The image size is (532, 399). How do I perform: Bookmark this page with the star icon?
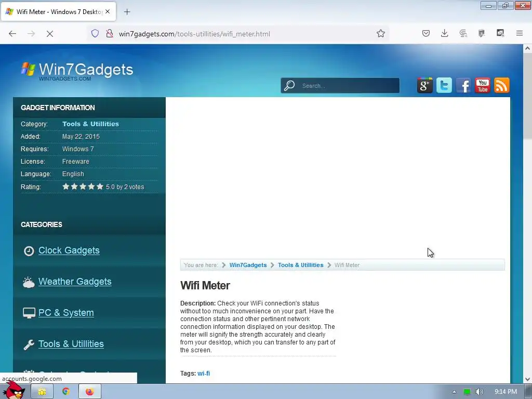(381, 33)
